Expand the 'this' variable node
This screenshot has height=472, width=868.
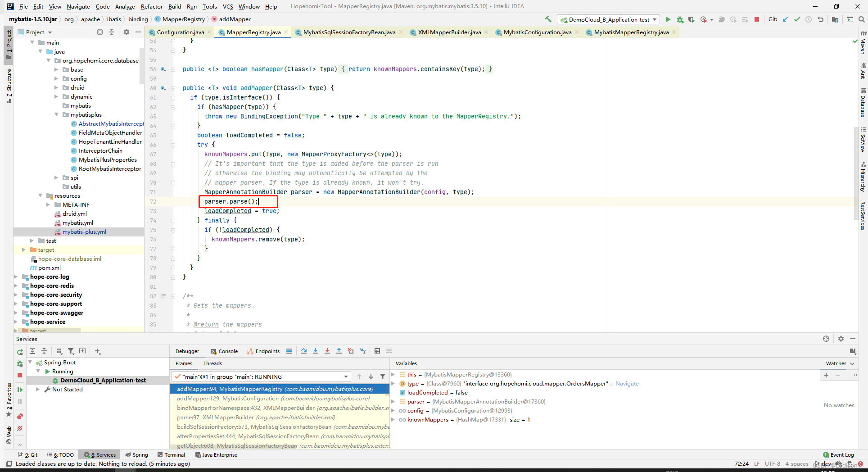[x=393, y=375]
